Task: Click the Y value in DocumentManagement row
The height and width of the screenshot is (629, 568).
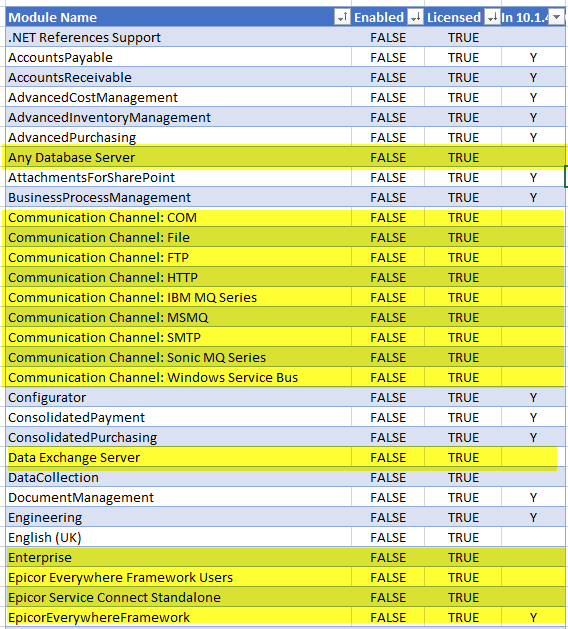Action: click(533, 497)
